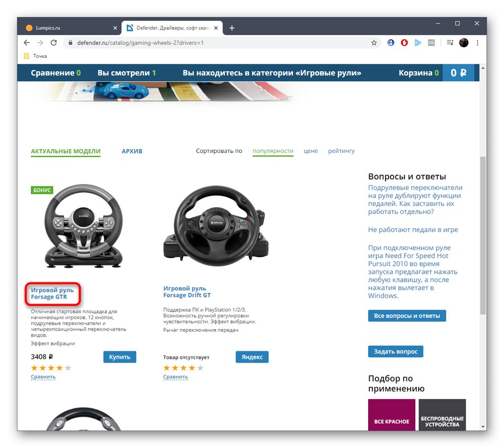Click the red hand ad-blocker extension icon
The image size is (504, 448).
pos(404,42)
